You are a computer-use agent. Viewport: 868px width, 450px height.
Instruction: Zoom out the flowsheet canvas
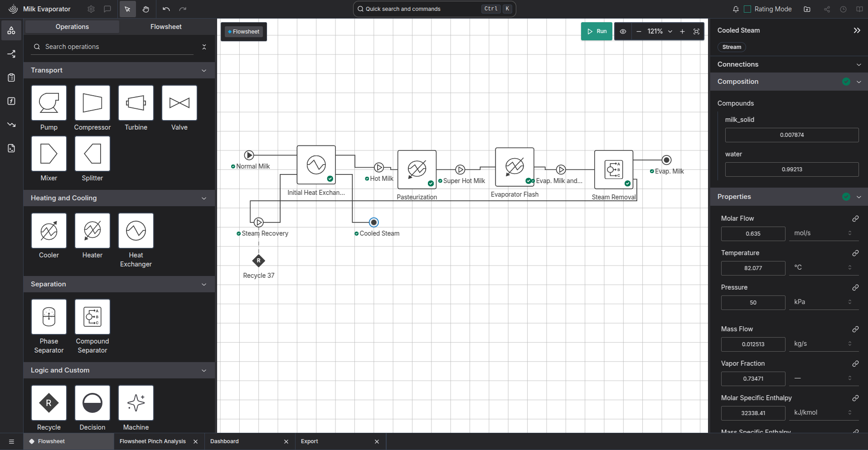click(639, 31)
